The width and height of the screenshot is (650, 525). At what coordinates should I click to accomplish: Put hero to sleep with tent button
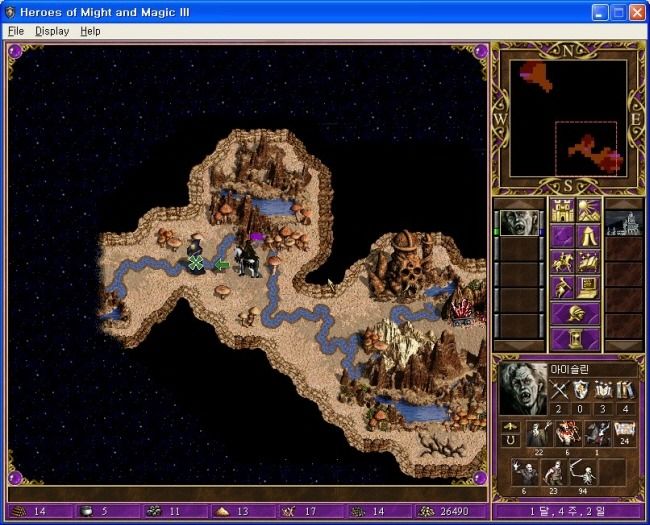click(588, 236)
